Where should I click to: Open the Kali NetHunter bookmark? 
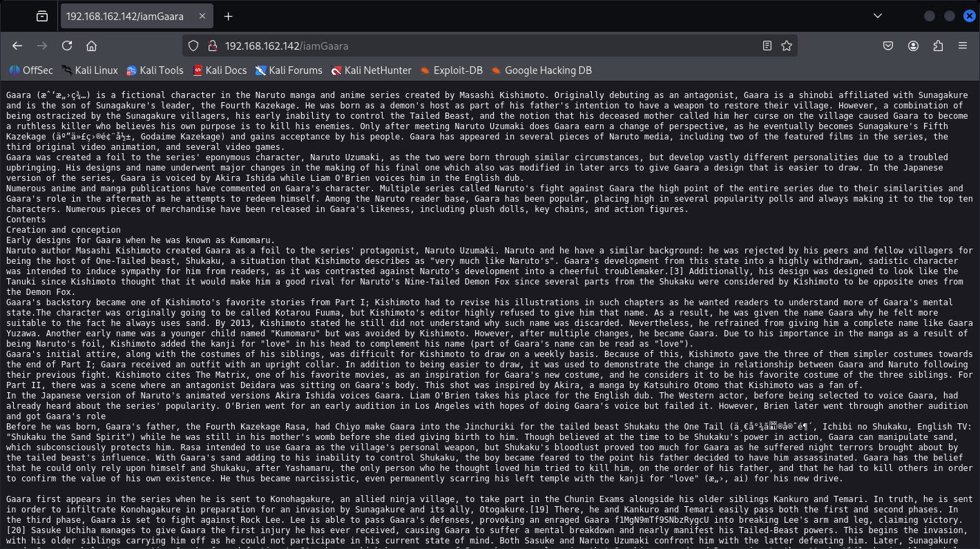point(371,70)
